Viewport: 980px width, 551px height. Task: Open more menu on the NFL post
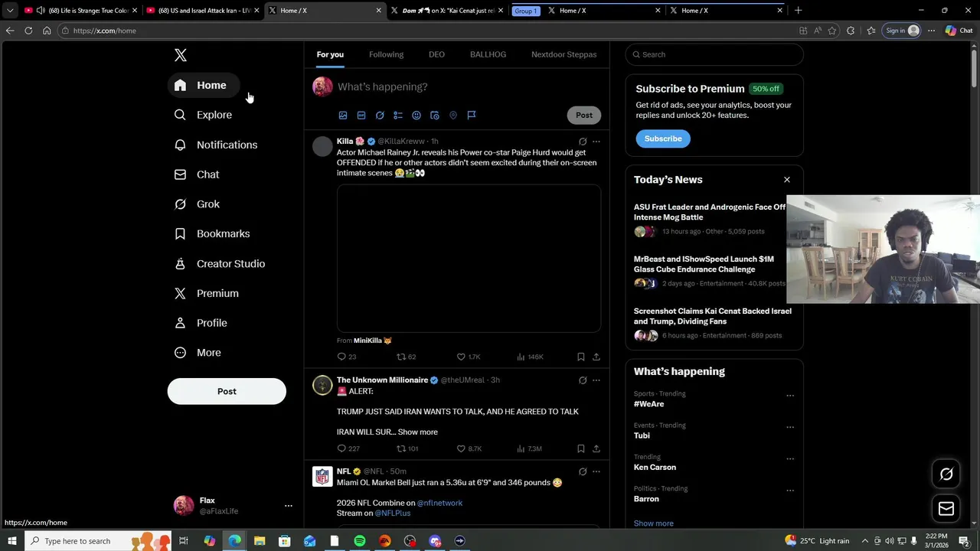(x=596, y=471)
